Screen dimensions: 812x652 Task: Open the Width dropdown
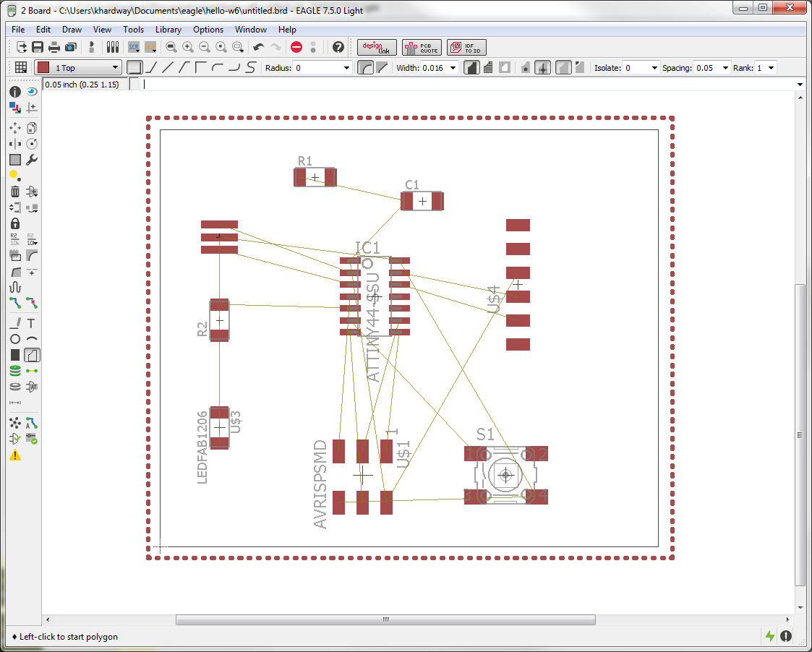(453, 68)
